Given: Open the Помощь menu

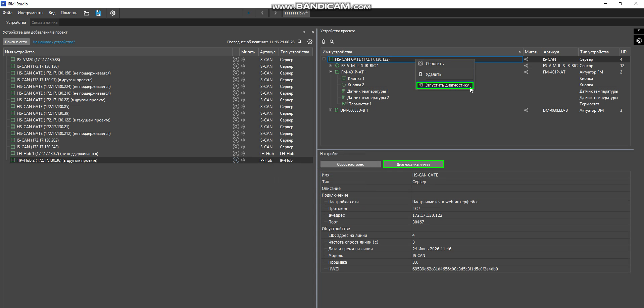Looking at the screenshot, I should coord(69,13).
